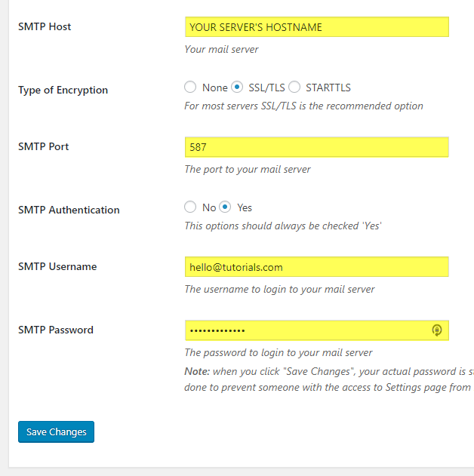Set SMTP Authentication to No
The width and height of the screenshot is (474, 476).
pyautogui.click(x=190, y=207)
